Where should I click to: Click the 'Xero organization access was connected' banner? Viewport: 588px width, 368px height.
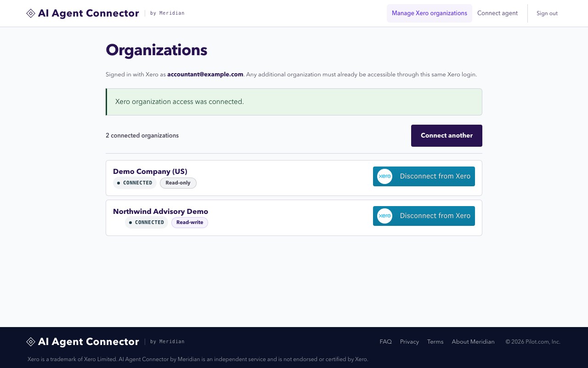[x=294, y=102]
